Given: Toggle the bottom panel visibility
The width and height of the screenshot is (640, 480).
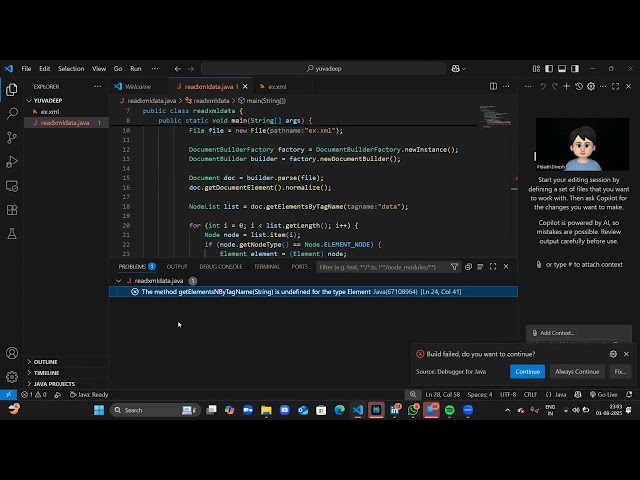Looking at the screenshot, I should click(x=562, y=69).
